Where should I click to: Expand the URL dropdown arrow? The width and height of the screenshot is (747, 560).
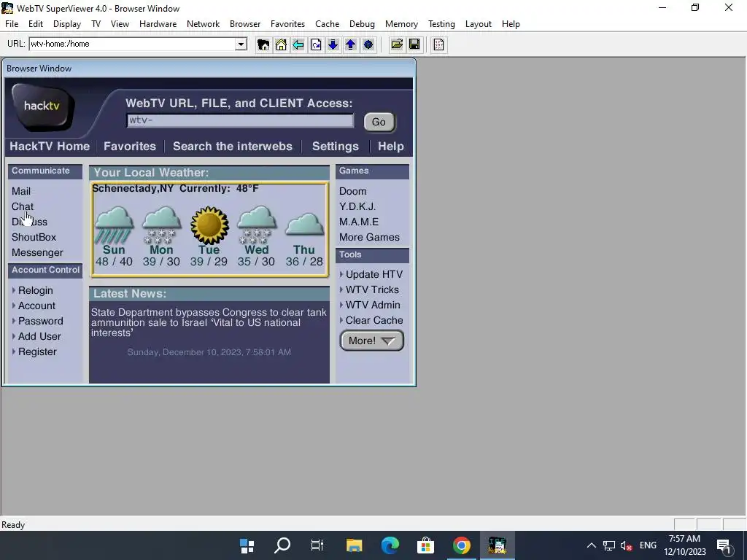coord(241,44)
